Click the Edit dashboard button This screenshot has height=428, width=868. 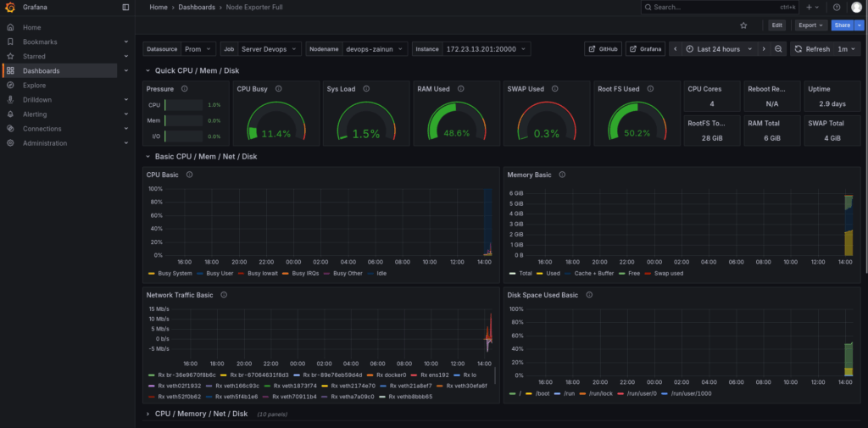coord(776,25)
